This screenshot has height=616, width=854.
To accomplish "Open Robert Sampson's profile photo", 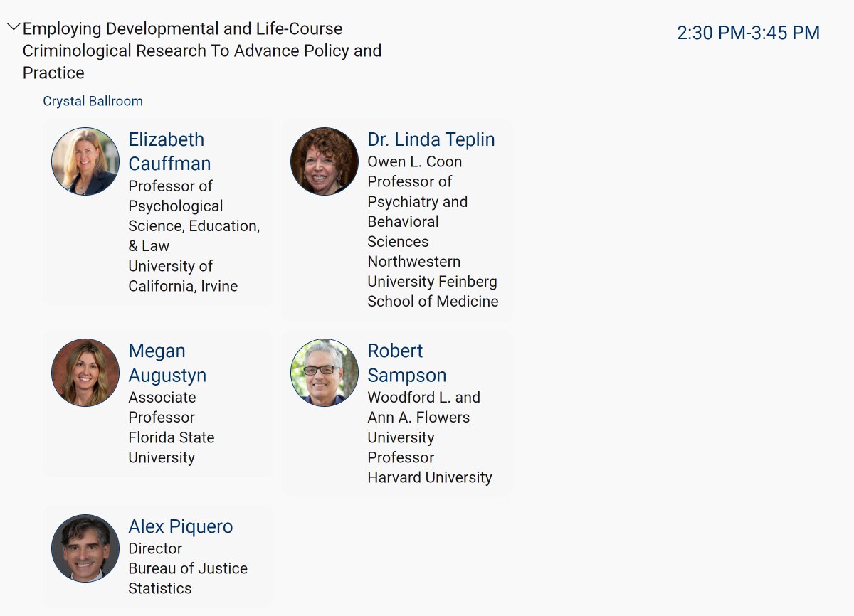I will [x=325, y=373].
